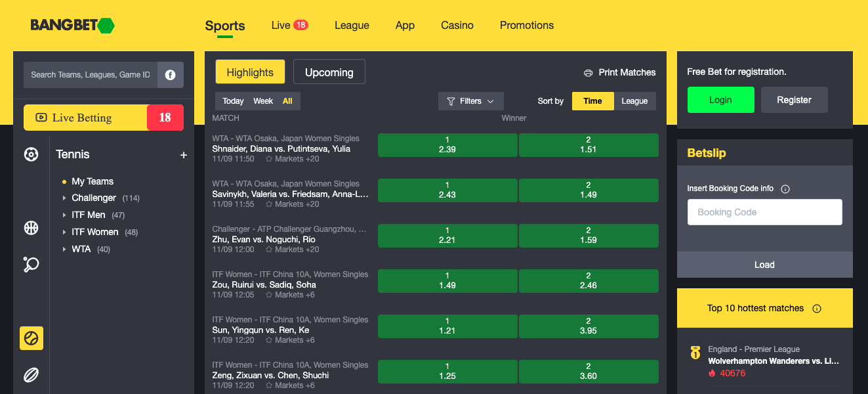Select odds 2.43 for Savinykh, Valeria
868x394 pixels.
click(x=447, y=190)
